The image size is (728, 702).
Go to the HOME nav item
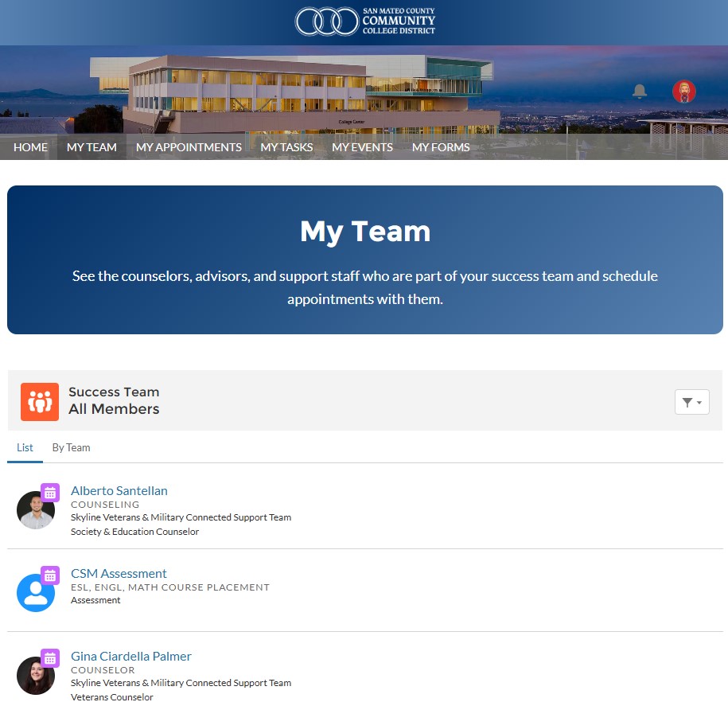(30, 147)
